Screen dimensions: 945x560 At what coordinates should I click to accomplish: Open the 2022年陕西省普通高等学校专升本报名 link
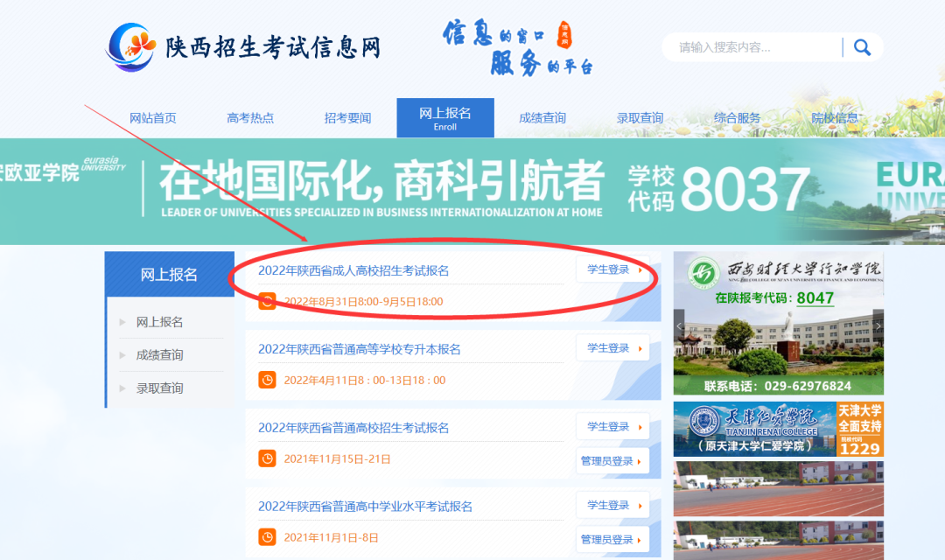(367, 347)
